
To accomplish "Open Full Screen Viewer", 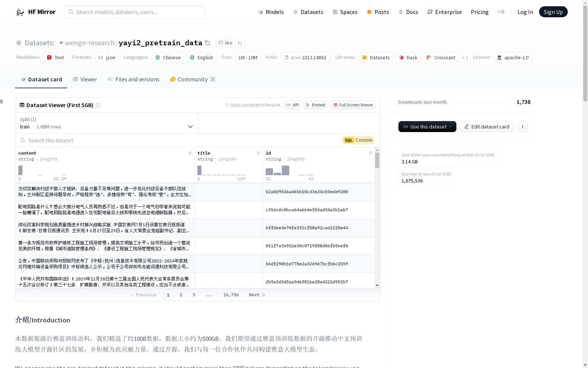I will (353, 105).
